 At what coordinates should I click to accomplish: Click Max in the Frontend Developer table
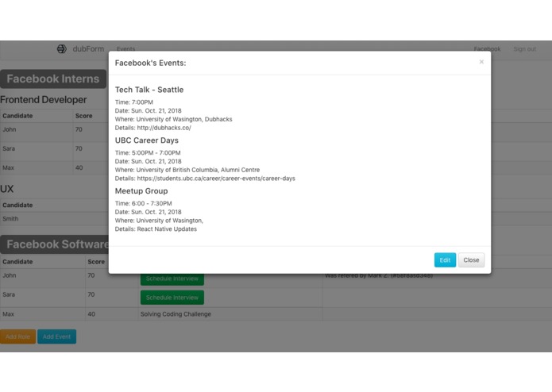coord(8,167)
